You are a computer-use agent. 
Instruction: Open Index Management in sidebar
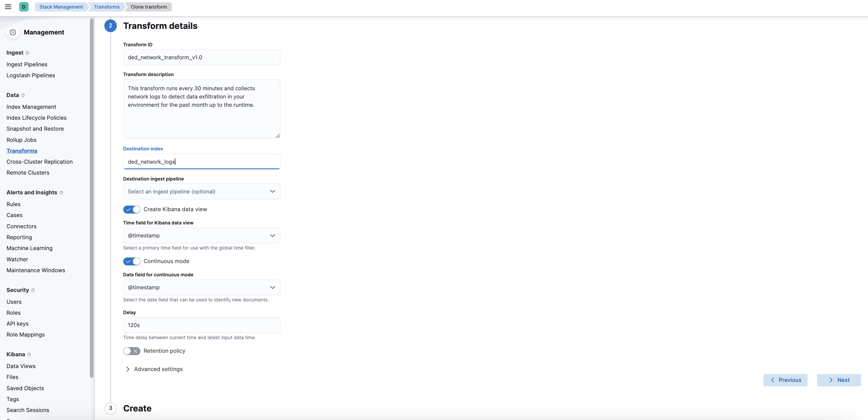click(x=31, y=107)
